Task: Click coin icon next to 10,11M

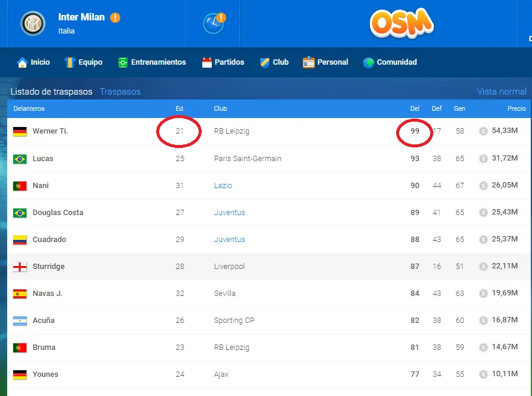Action: point(483,374)
